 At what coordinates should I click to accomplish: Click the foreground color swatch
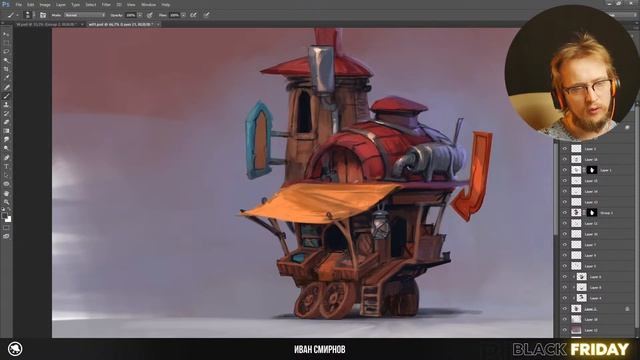4,215
